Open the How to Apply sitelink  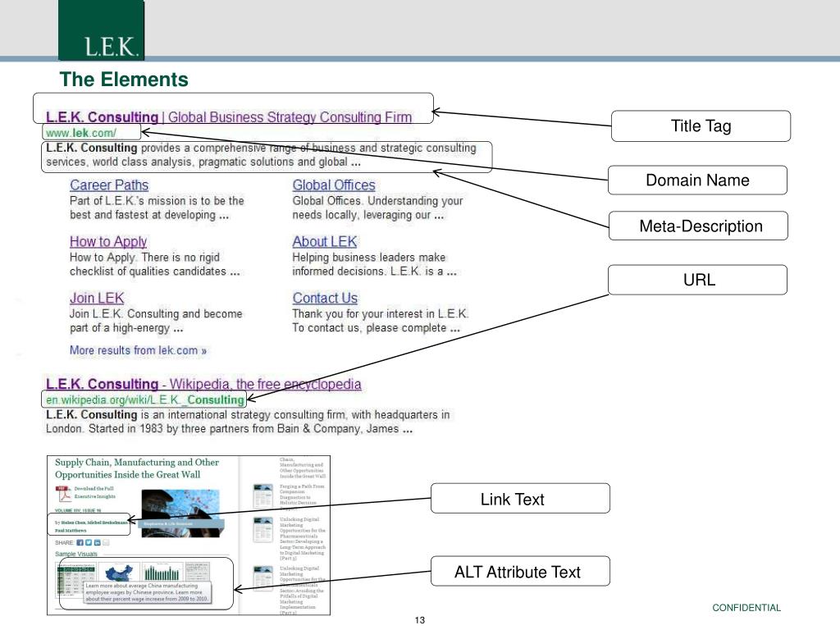108,242
